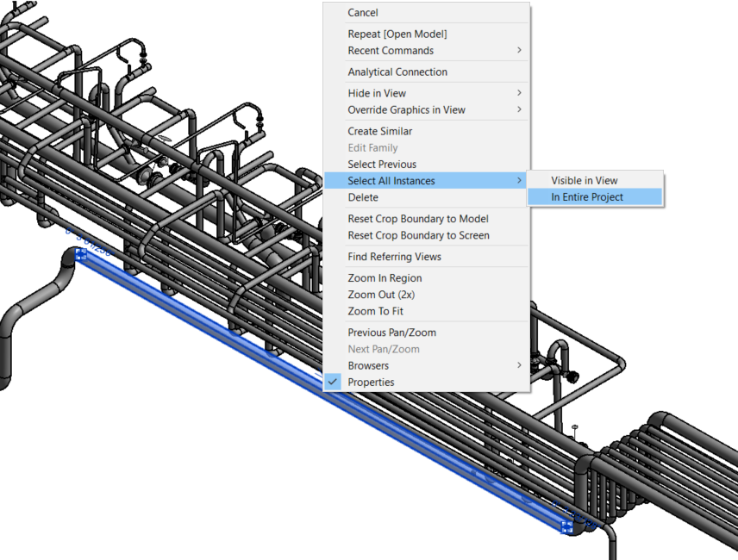738x560 pixels.
Task: Activate Zoom In Region
Action: pyautogui.click(x=385, y=278)
